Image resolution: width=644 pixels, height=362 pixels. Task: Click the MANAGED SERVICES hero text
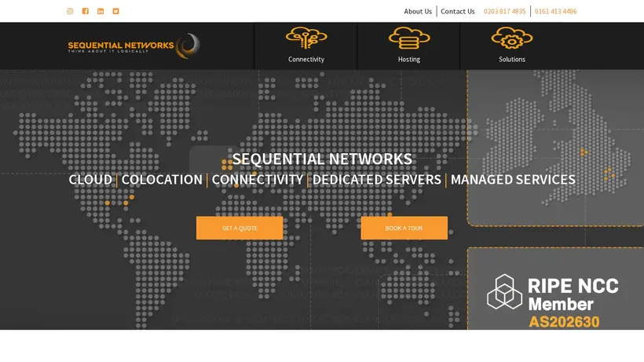click(x=513, y=179)
